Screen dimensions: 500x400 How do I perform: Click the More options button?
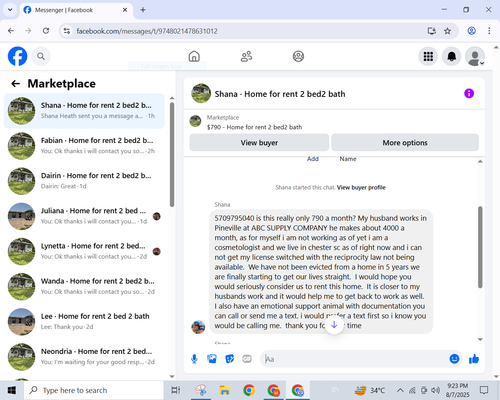click(x=405, y=143)
